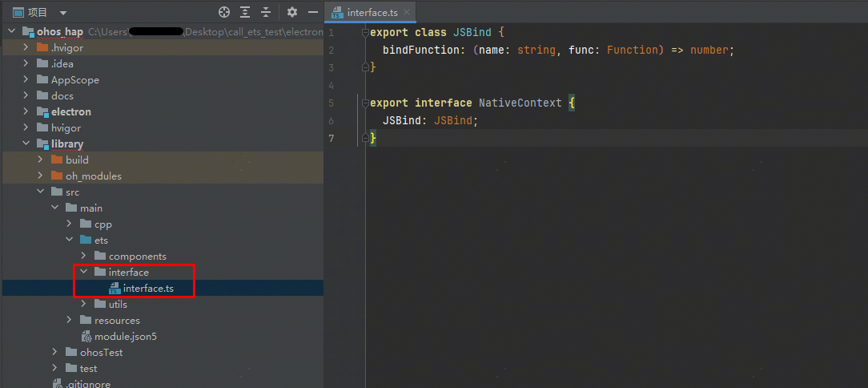Click the module.json5 file icon

(86, 337)
